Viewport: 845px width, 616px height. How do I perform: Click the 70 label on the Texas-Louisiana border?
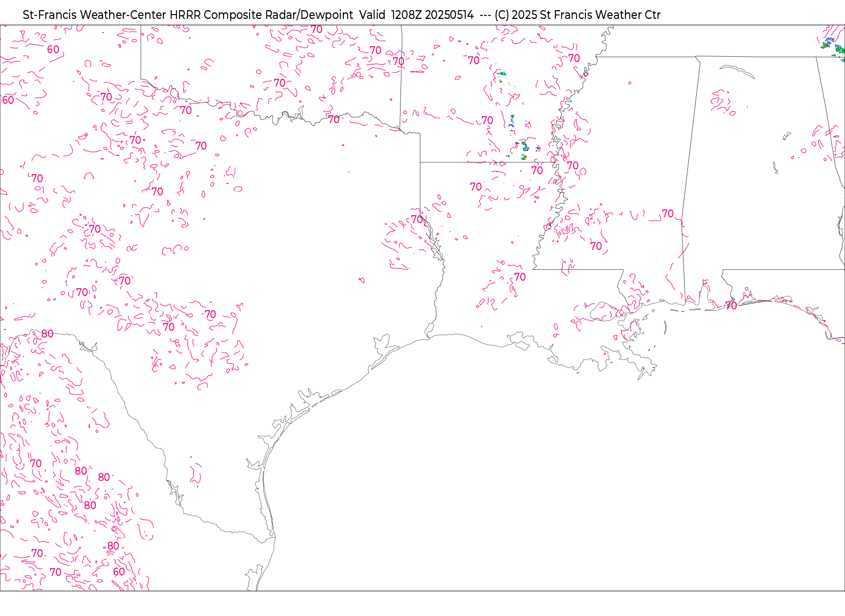point(417,219)
